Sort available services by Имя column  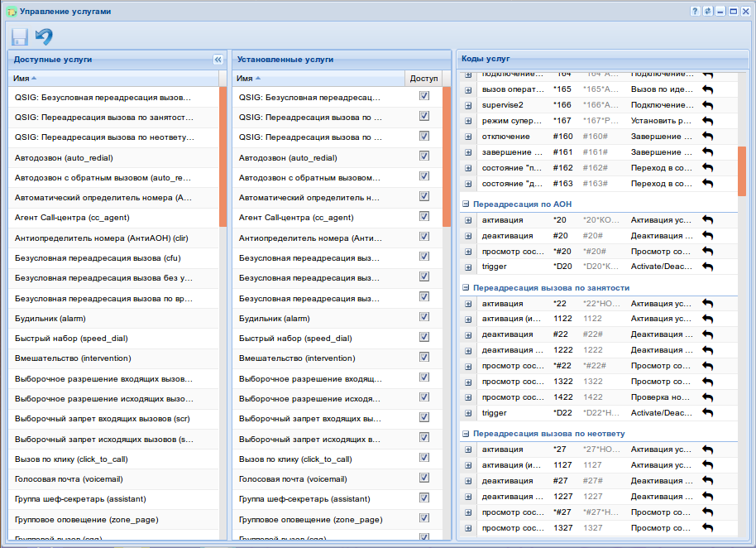[x=25, y=78]
